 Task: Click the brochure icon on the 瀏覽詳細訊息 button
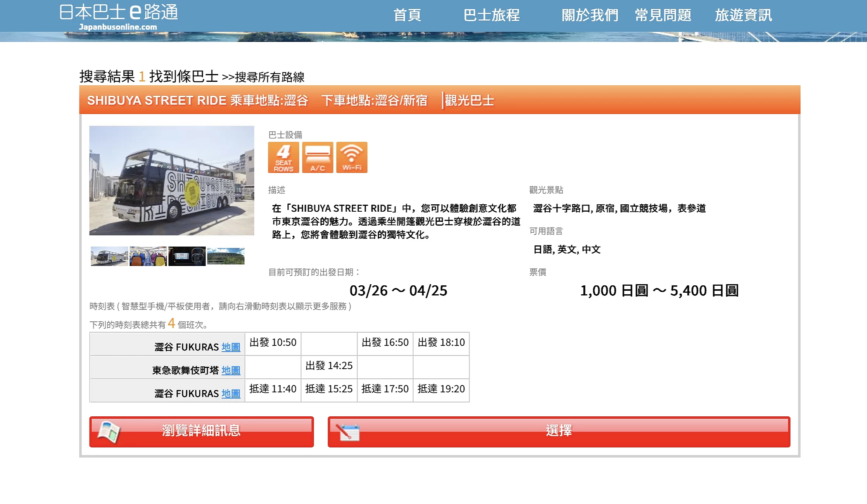(x=109, y=432)
